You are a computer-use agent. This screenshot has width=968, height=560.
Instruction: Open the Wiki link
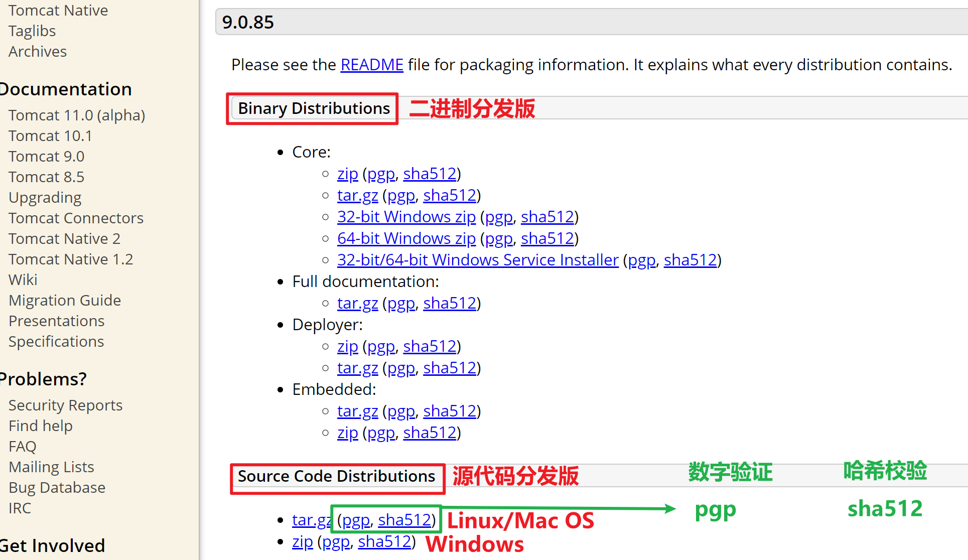pyautogui.click(x=23, y=279)
